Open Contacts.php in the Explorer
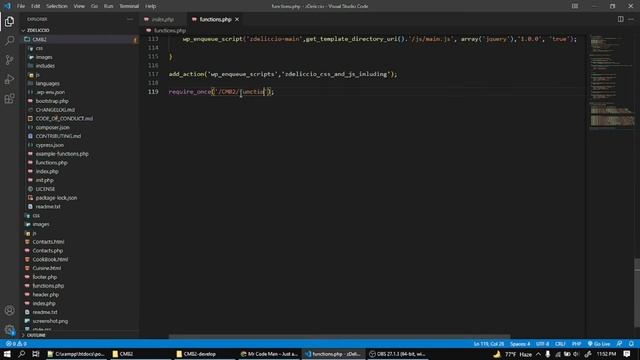This screenshot has width=640, height=360. point(47,251)
